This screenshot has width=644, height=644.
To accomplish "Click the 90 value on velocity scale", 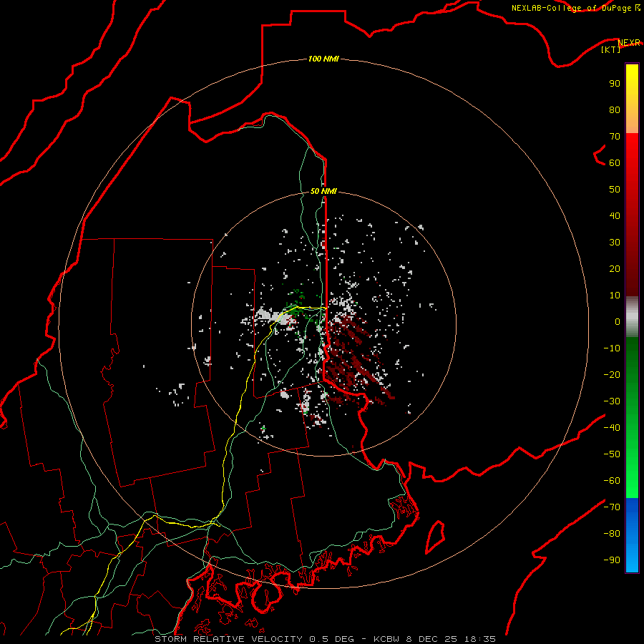I will point(615,84).
